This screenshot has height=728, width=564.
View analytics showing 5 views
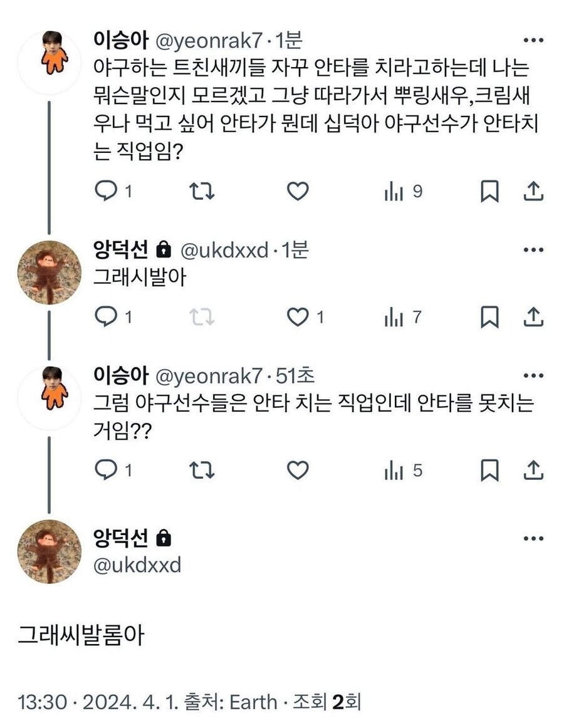[403, 469]
